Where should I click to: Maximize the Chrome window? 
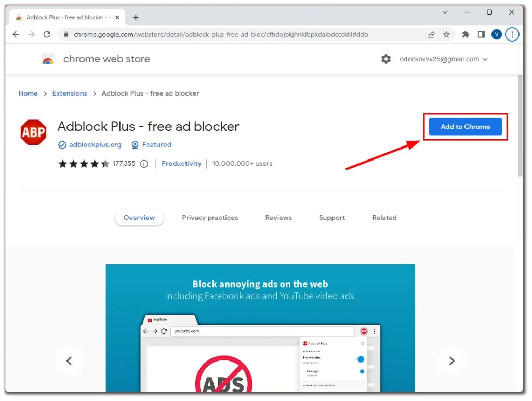(x=489, y=12)
